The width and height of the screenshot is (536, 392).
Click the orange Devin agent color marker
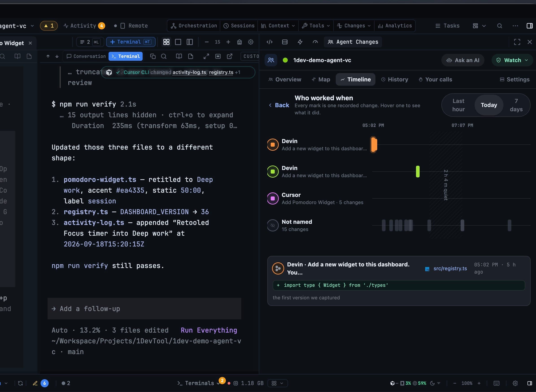tap(273, 145)
